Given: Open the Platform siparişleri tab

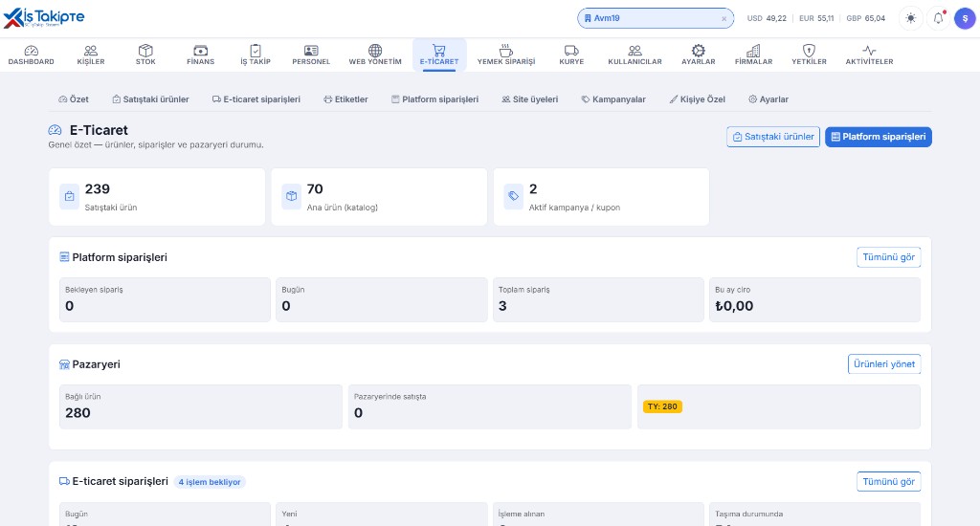Looking at the screenshot, I should click(435, 99).
